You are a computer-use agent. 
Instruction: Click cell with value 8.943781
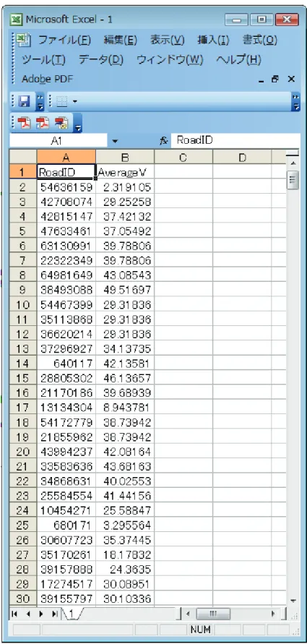(125, 408)
